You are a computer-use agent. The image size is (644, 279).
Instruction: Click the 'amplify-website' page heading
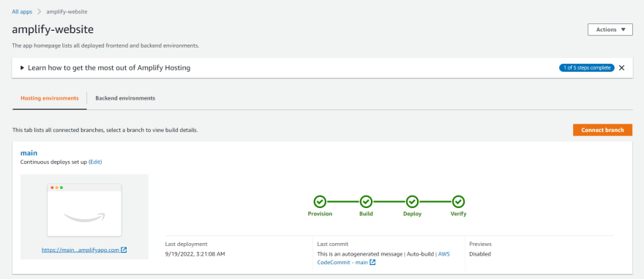(53, 29)
